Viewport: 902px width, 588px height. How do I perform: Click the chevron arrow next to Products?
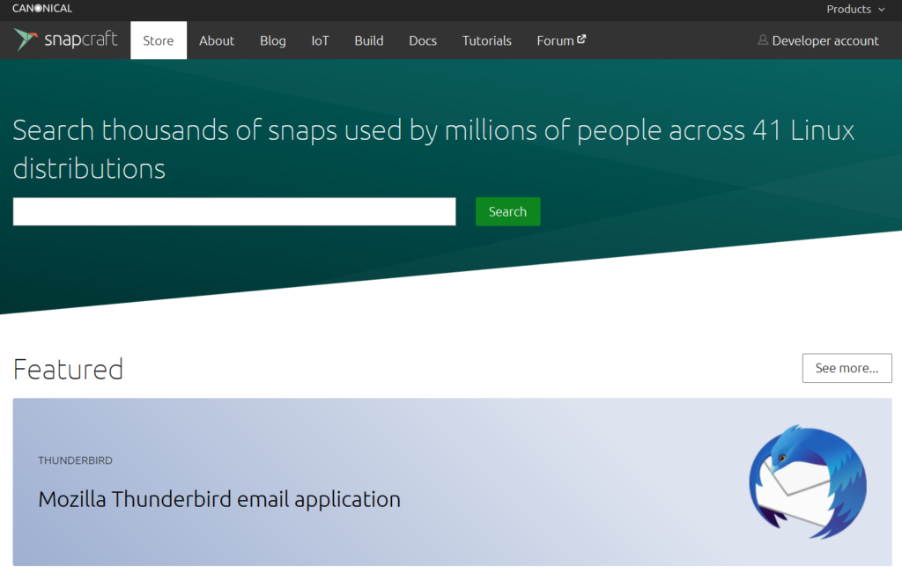[882, 10]
